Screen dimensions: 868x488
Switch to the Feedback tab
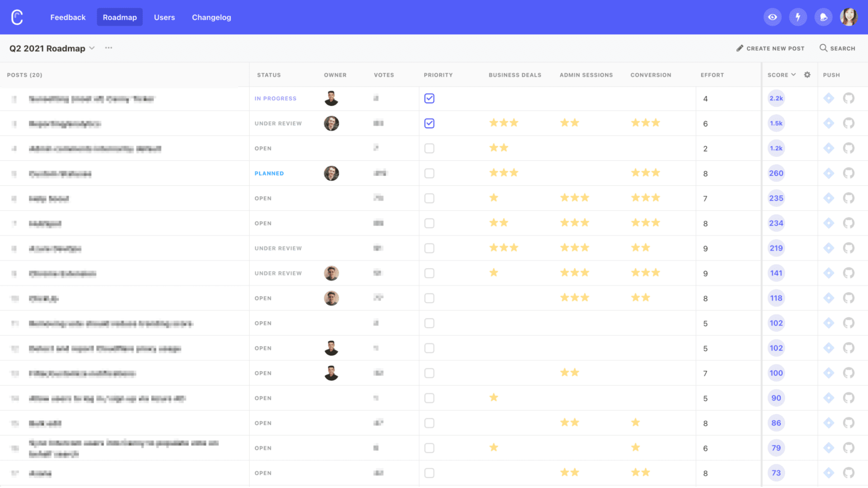pyautogui.click(x=68, y=17)
